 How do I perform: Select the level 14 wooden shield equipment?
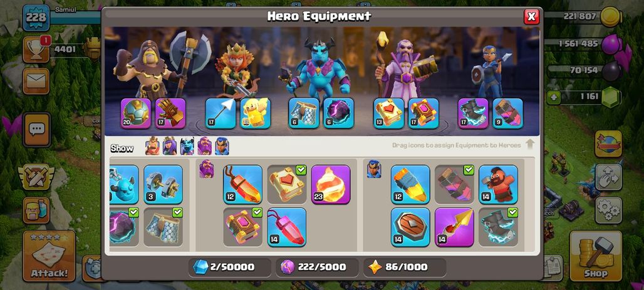[x=410, y=227]
